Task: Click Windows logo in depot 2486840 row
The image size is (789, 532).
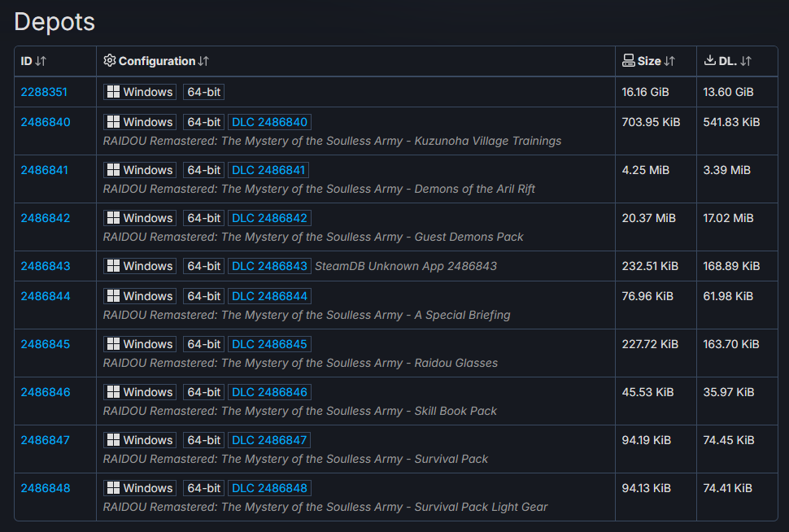Action: tap(114, 122)
